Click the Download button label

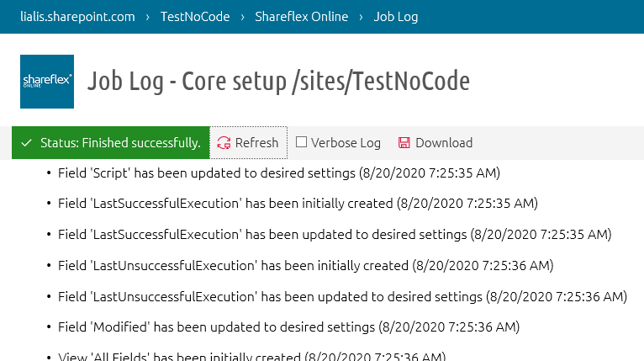(444, 143)
